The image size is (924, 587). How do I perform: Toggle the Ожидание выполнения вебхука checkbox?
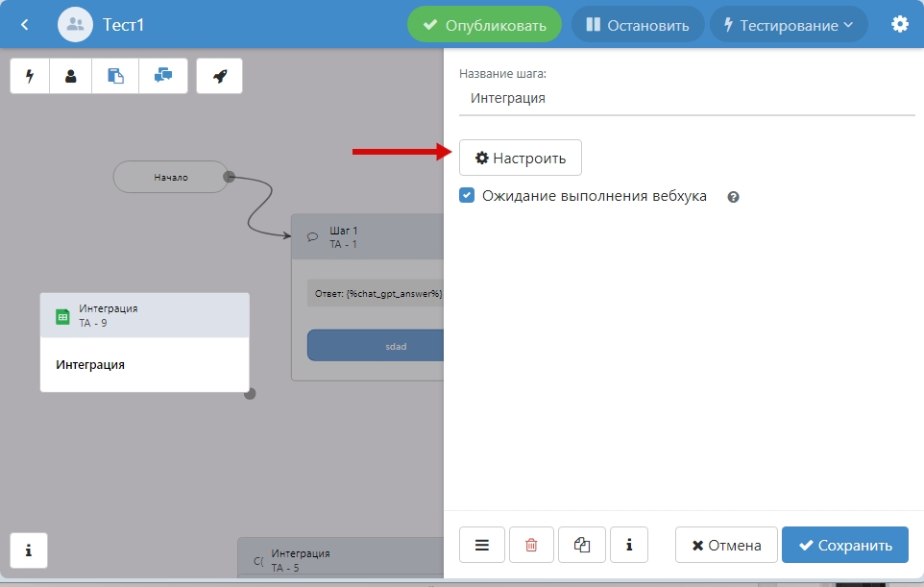[467, 196]
